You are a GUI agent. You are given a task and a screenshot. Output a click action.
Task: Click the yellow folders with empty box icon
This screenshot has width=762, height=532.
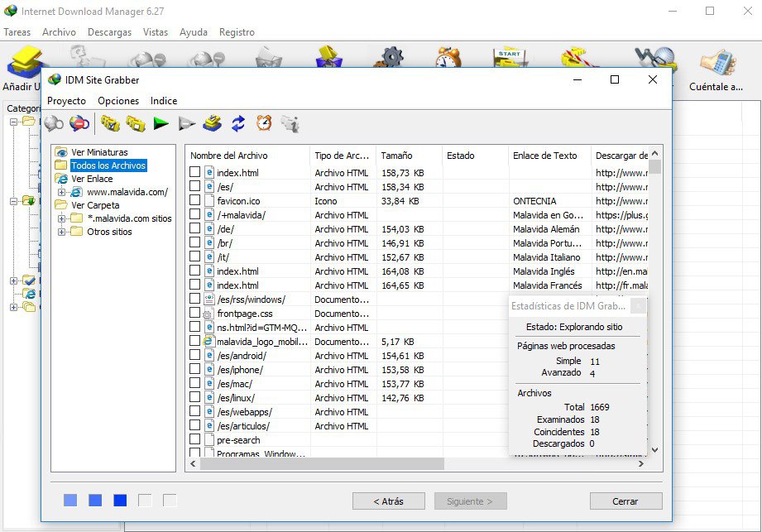tap(136, 124)
